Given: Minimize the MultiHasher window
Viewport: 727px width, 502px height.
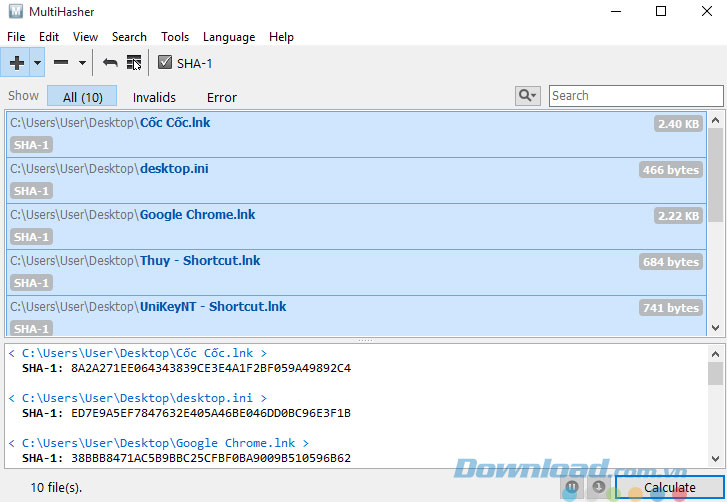Looking at the screenshot, I should 616,11.
